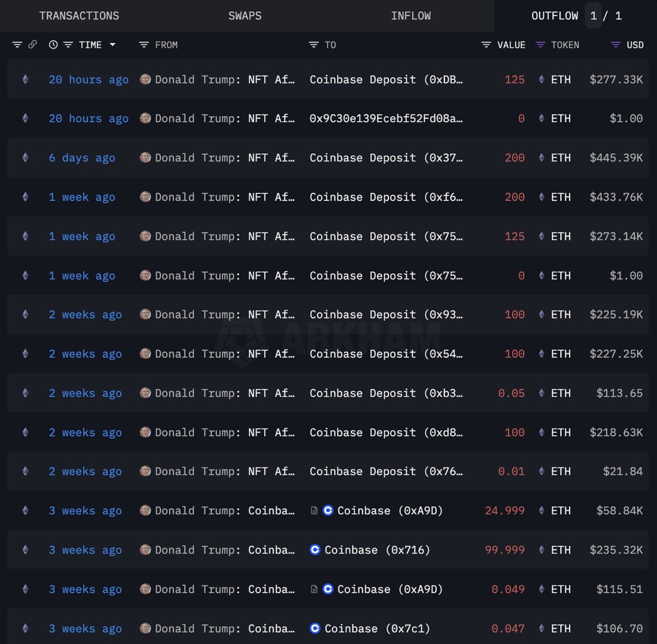Open Coinbase Deposit (0x37 recipient link
The image size is (657, 644).
(x=386, y=157)
